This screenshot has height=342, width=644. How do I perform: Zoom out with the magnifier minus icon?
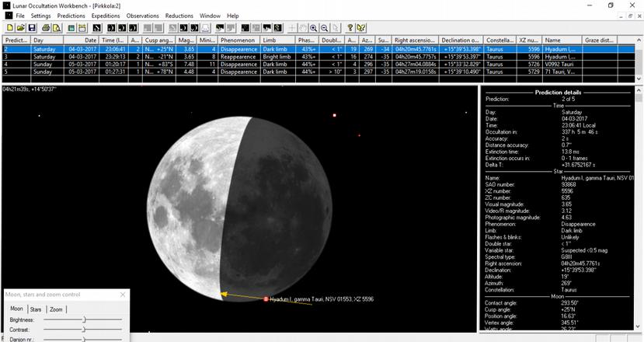(325, 28)
